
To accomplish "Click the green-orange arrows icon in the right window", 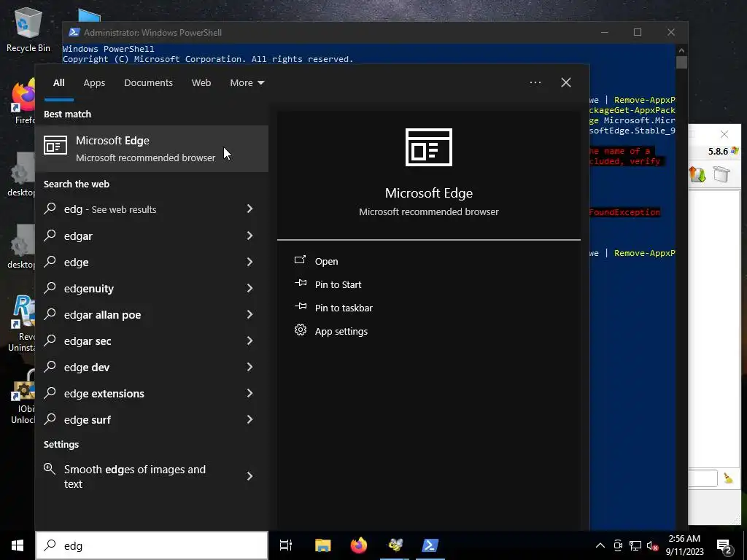I will click(697, 174).
